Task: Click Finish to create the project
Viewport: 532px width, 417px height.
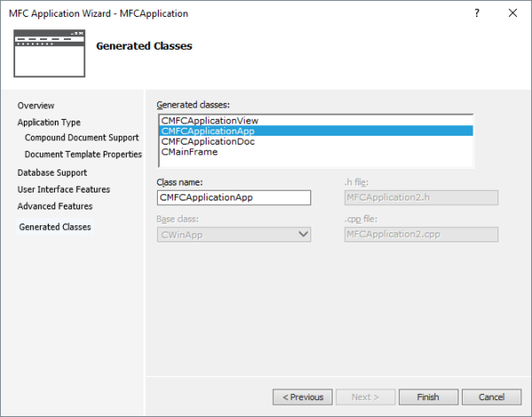Action: 428,397
